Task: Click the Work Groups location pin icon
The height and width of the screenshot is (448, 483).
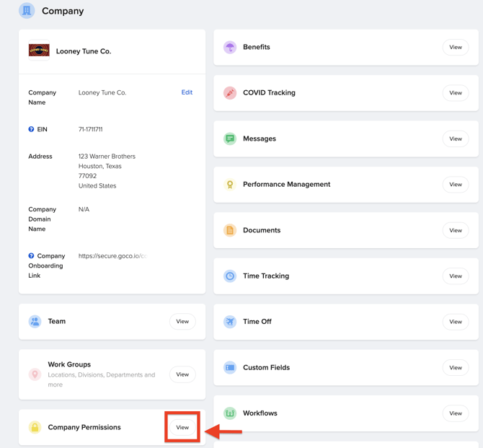Action: tap(35, 374)
